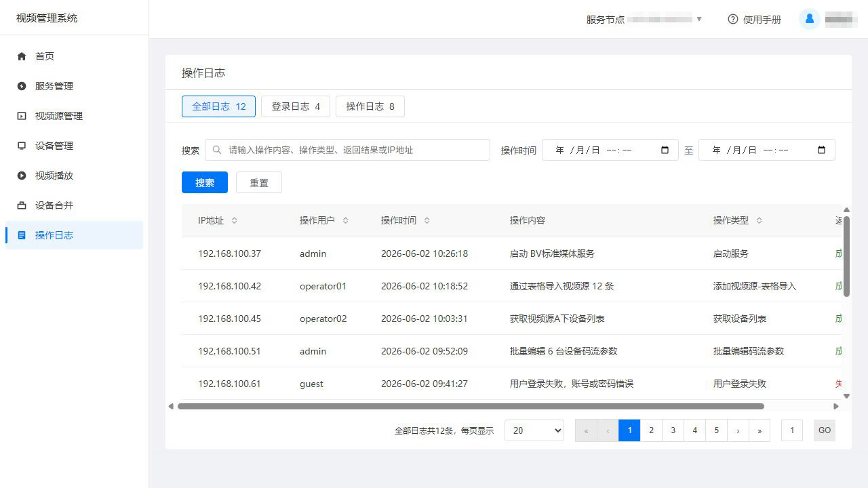Click the GO pagination button

pyautogui.click(x=825, y=430)
